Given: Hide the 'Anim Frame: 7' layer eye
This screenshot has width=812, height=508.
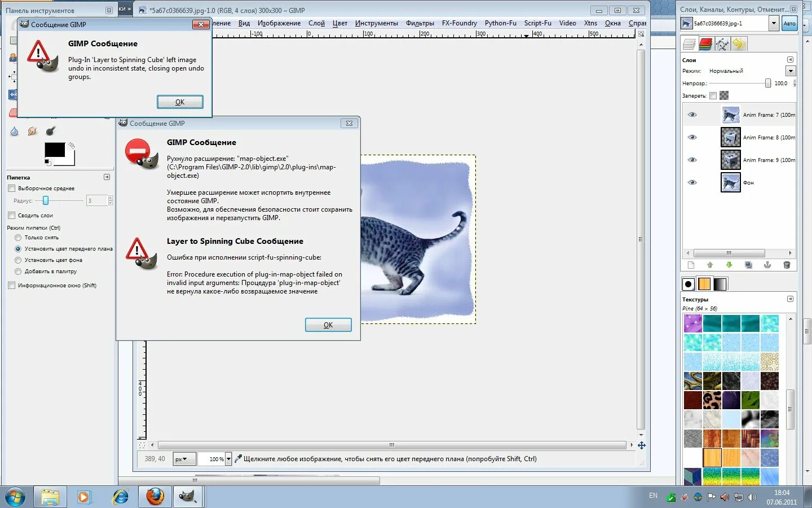Looking at the screenshot, I should 692,115.
